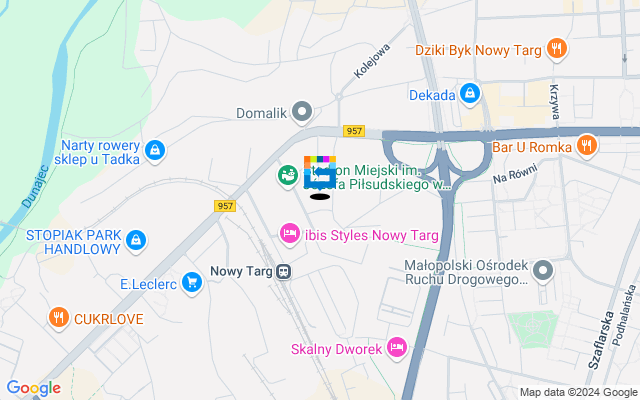Select the Dunajec river label
This screenshot has width=640, height=400.
(36, 187)
